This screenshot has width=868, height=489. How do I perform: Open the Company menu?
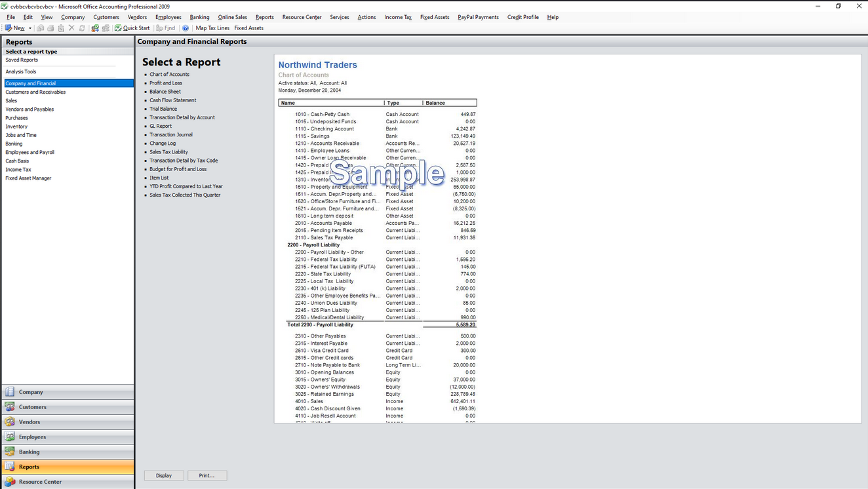pos(73,17)
